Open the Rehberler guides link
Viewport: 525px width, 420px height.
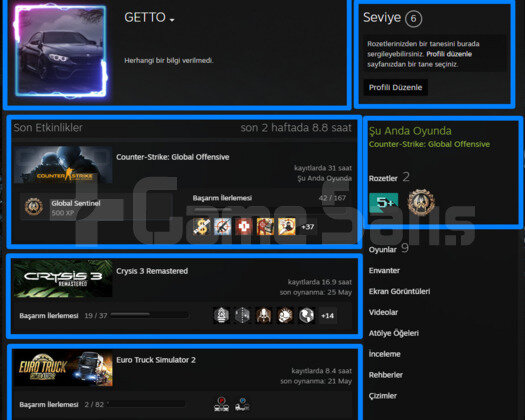386,375
